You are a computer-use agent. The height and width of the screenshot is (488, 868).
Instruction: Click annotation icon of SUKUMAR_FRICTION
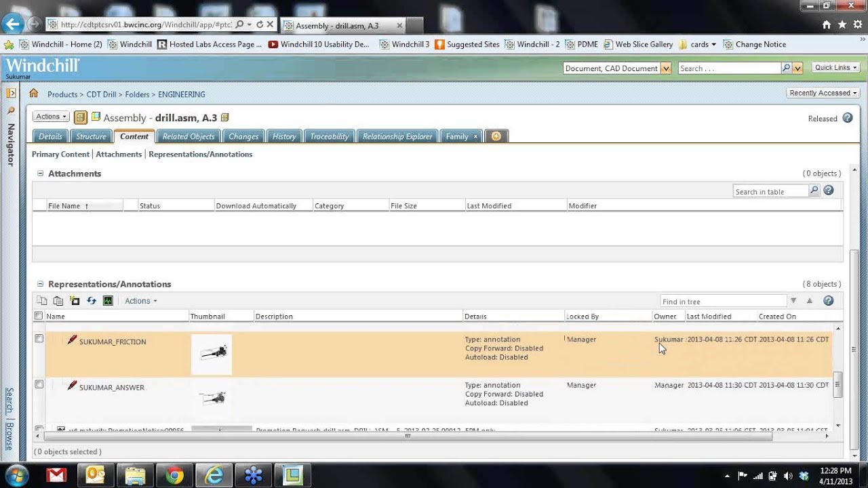(x=72, y=340)
